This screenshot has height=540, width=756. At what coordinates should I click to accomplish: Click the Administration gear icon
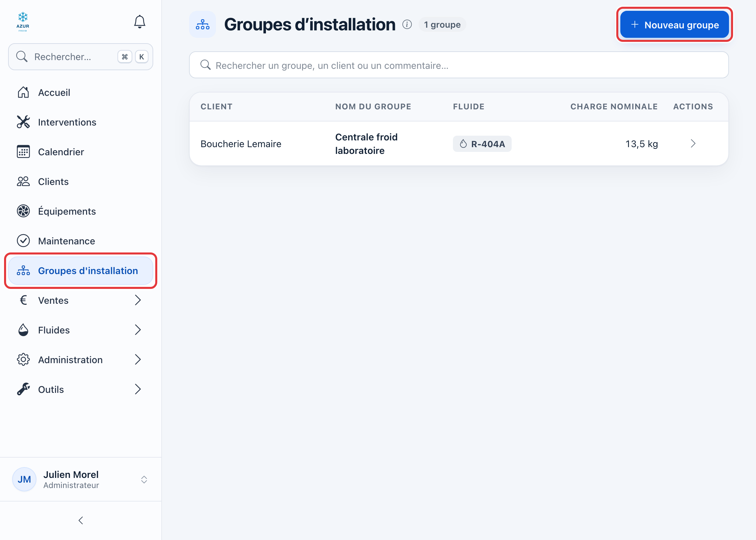pos(23,359)
